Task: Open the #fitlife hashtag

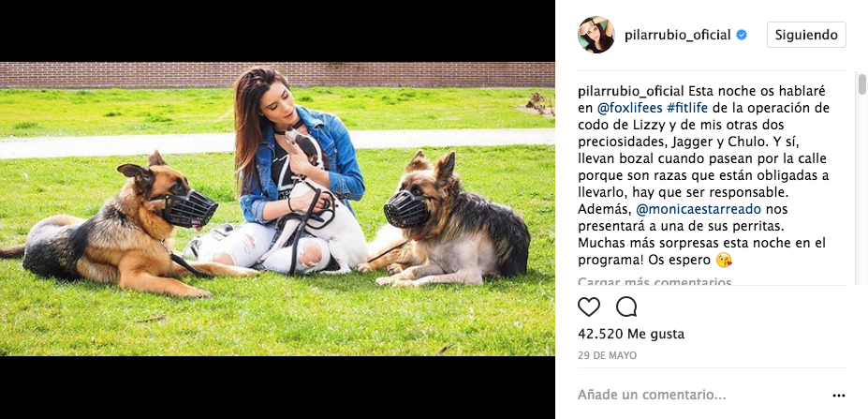Action: pyautogui.click(x=687, y=108)
